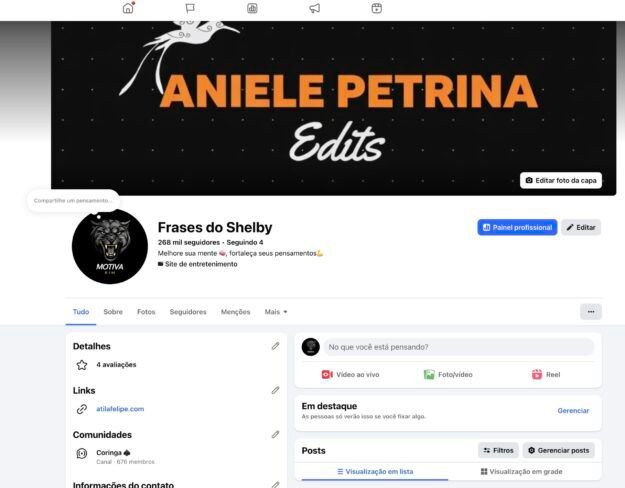Edit the Links section with pencil icon

[275, 390]
